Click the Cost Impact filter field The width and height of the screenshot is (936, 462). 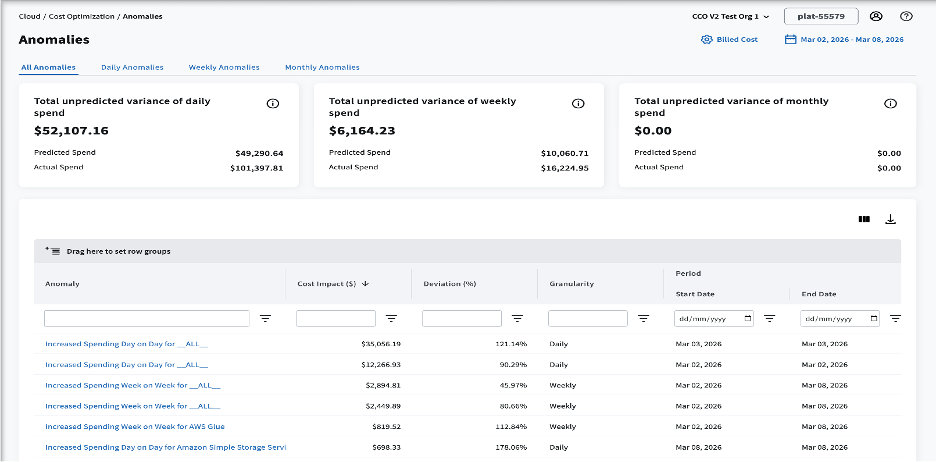click(x=336, y=319)
